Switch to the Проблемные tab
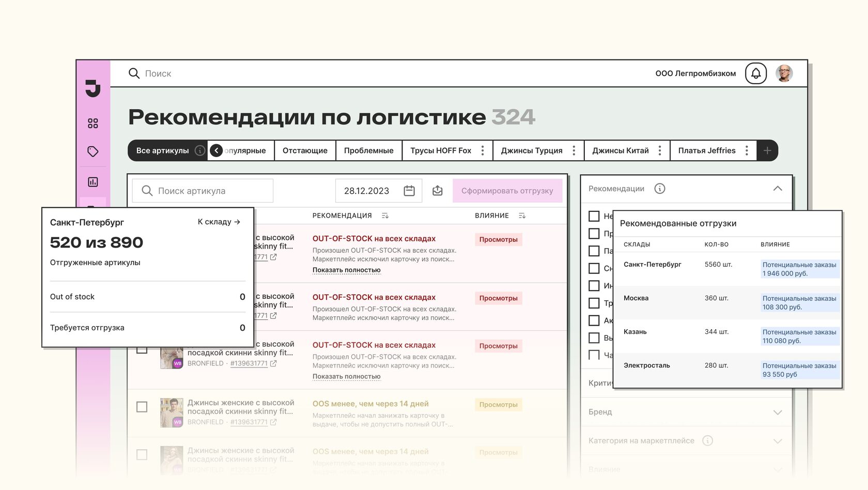The height and width of the screenshot is (490, 868). pos(369,150)
